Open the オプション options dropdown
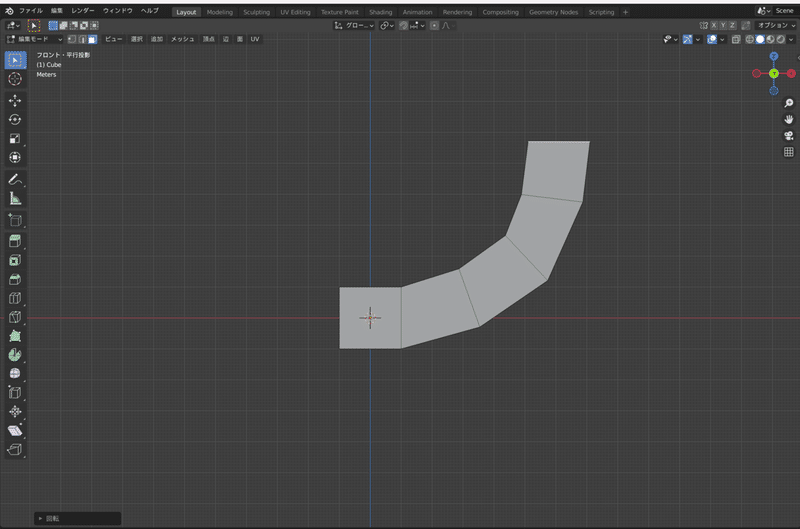Viewport: 800px width, 529px height. [x=776, y=26]
